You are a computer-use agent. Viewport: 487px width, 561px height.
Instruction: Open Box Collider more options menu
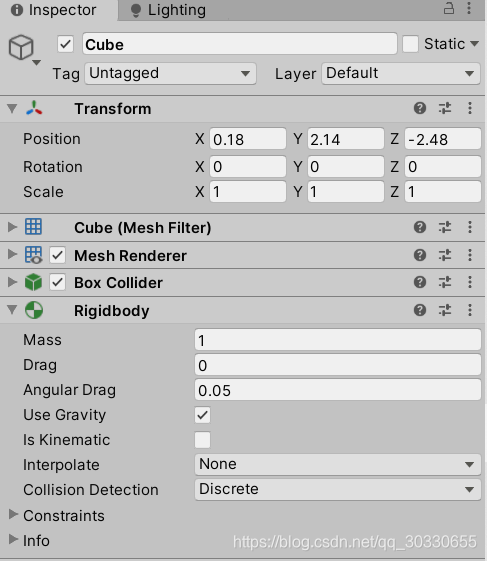tap(470, 282)
